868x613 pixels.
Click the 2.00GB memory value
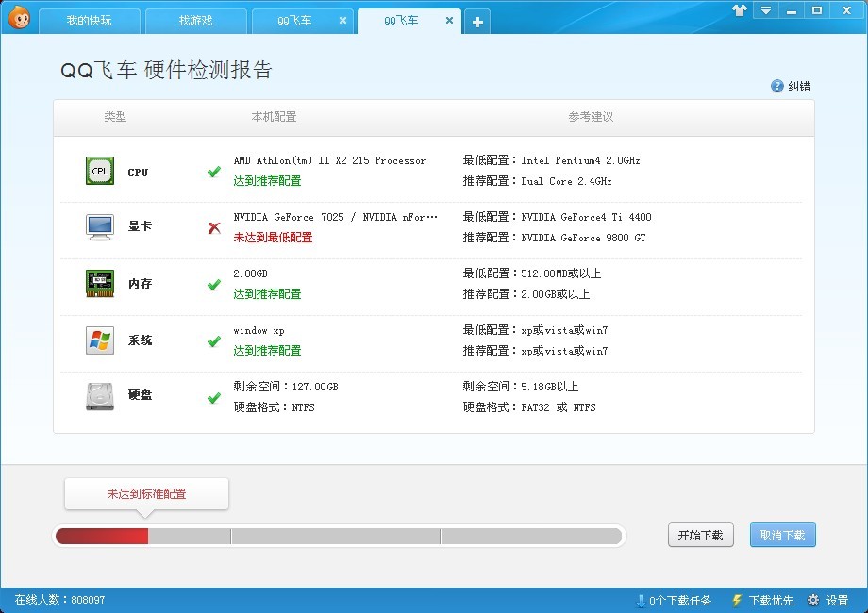click(x=250, y=273)
